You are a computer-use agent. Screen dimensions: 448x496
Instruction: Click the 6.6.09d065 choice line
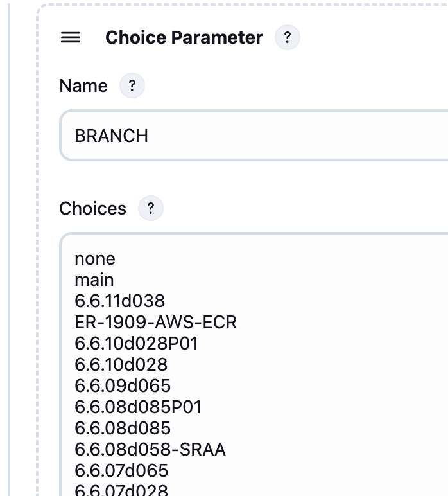point(123,386)
